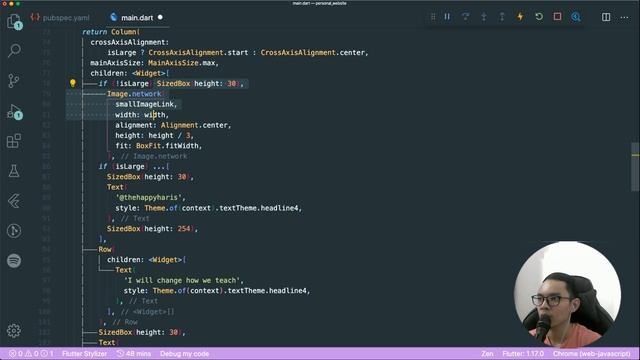This screenshot has height=360, width=640.
Task: Open the editor More Actions menu
Action: pyautogui.click(x=624, y=17)
